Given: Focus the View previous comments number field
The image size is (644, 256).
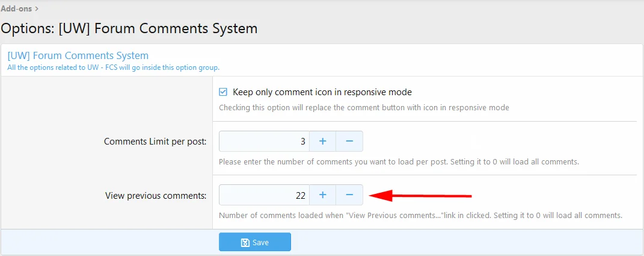Looking at the screenshot, I should (264, 195).
